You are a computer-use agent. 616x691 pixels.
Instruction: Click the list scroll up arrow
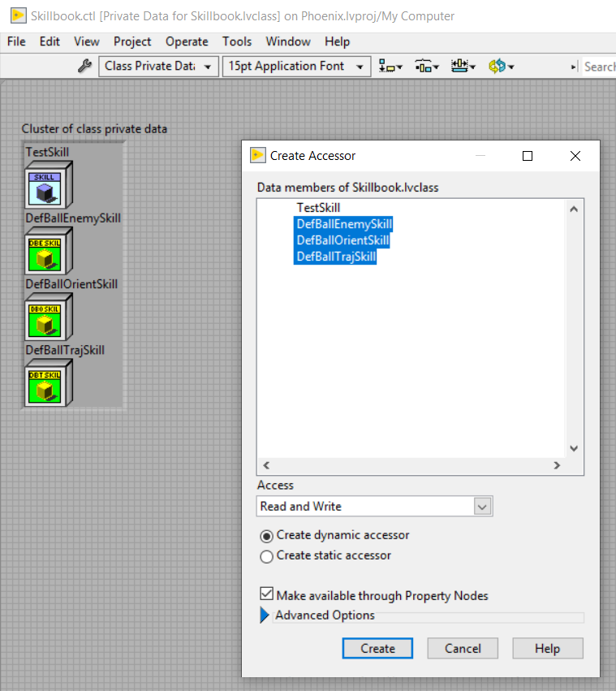click(574, 209)
